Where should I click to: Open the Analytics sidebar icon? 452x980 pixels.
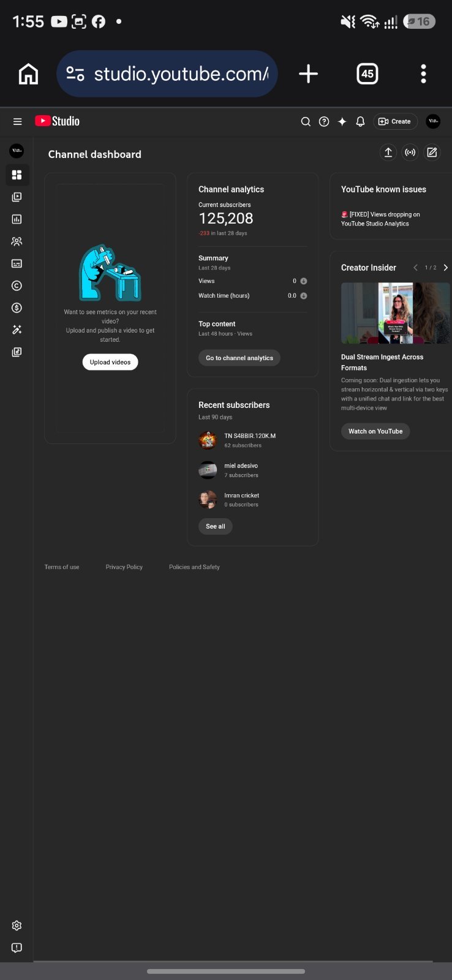[17, 219]
